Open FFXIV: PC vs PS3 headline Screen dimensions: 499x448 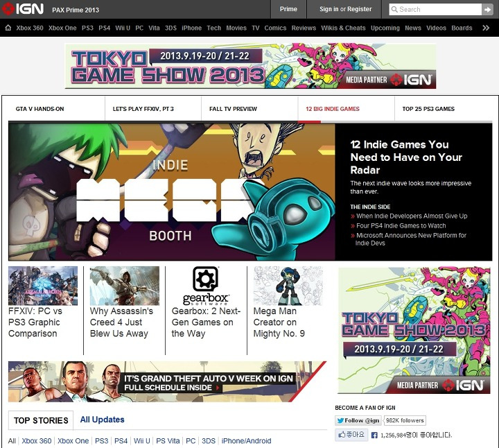point(35,322)
